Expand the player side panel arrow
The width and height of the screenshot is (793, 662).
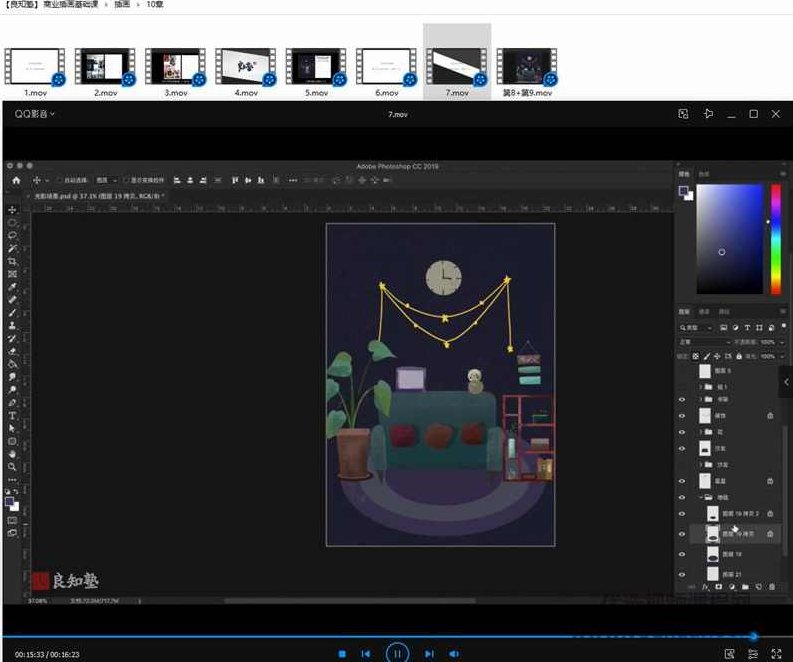[x=786, y=382]
